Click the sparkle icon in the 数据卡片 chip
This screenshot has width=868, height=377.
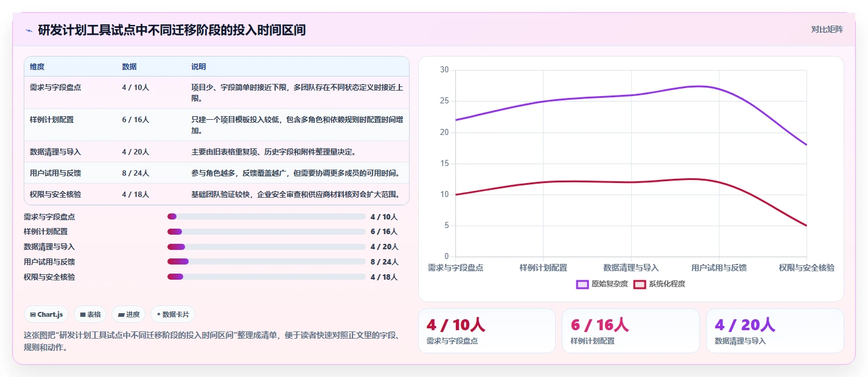(159, 314)
